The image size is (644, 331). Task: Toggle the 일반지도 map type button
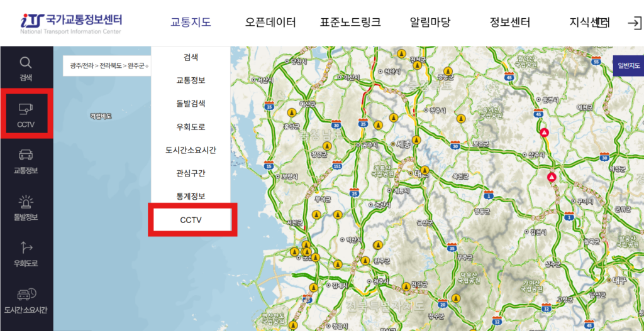click(x=628, y=65)
